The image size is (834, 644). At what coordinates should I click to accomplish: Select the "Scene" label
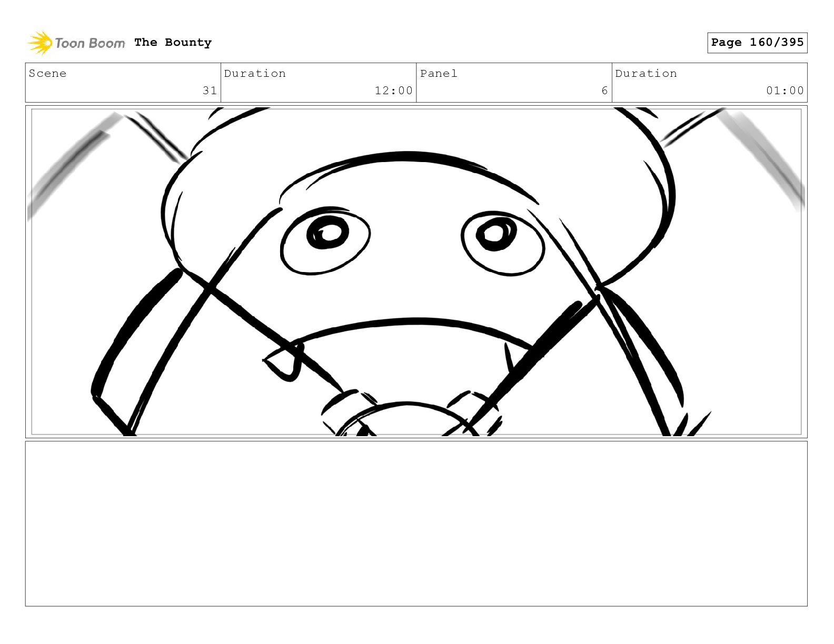(48, 74)
